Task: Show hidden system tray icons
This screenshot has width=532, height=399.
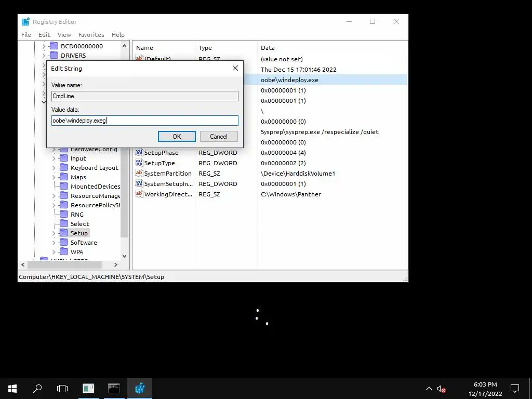Action: (429, 389)
